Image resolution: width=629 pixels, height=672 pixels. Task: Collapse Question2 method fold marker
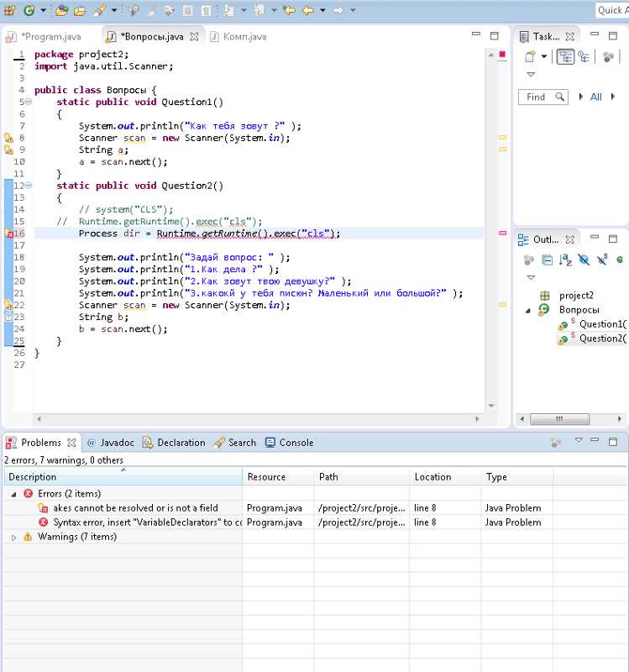click(x=29, y=186)
